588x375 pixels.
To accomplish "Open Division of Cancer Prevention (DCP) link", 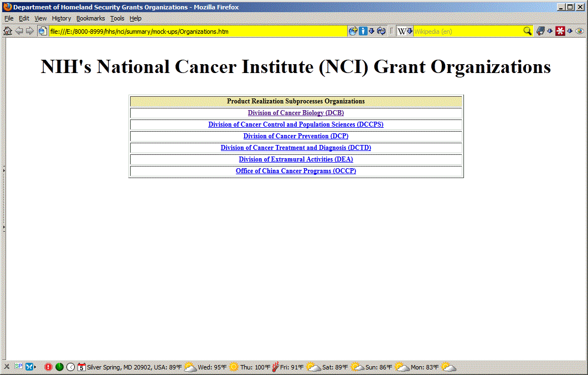I will (x=296, y=136).
